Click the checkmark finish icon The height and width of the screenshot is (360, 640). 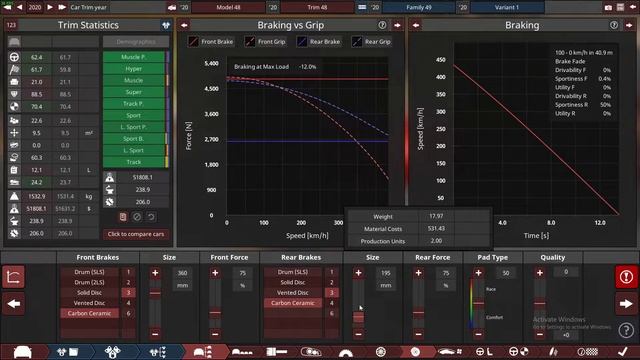[x=622, y=351]
